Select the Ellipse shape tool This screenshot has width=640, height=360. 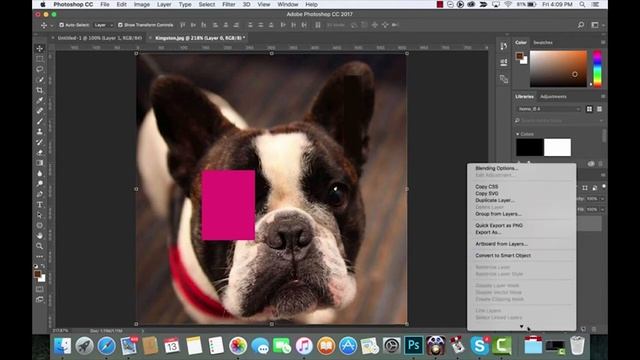(x=40, y=225)
